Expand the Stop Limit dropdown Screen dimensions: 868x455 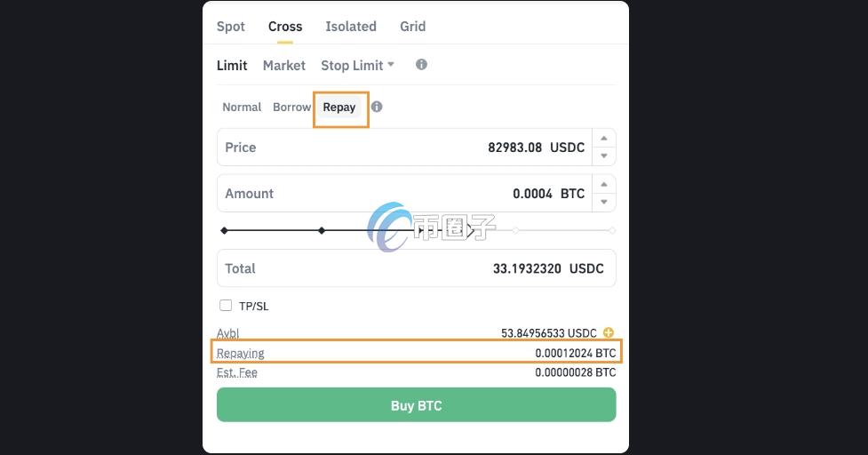pos(358,66)
